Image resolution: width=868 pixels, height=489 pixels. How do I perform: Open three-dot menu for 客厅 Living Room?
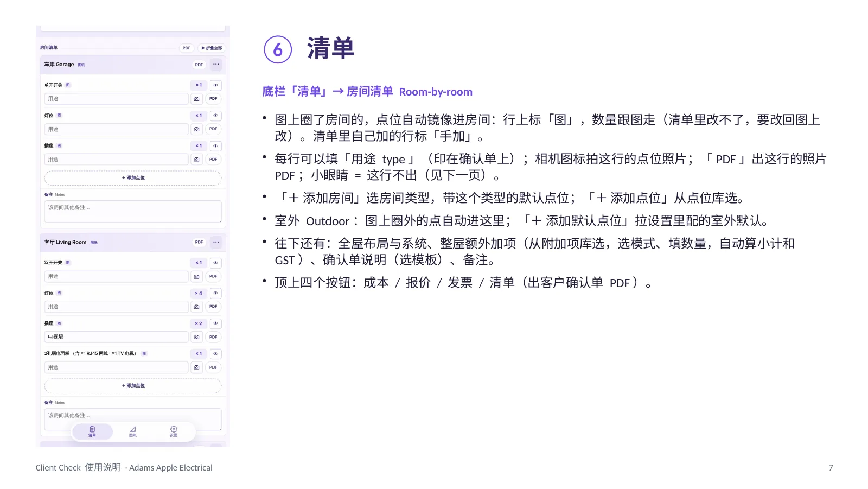click(x=216, y=242)
